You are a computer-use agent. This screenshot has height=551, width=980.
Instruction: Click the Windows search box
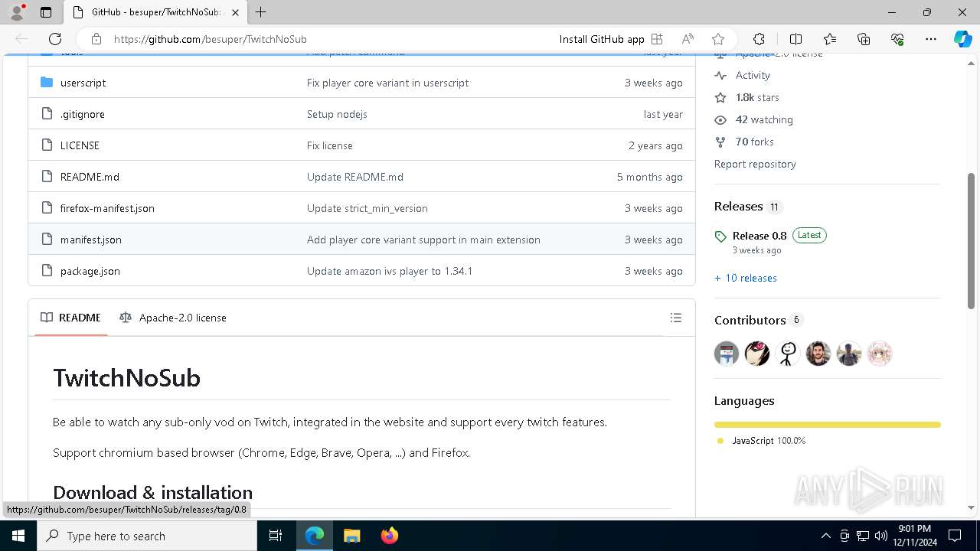point(147,536)
